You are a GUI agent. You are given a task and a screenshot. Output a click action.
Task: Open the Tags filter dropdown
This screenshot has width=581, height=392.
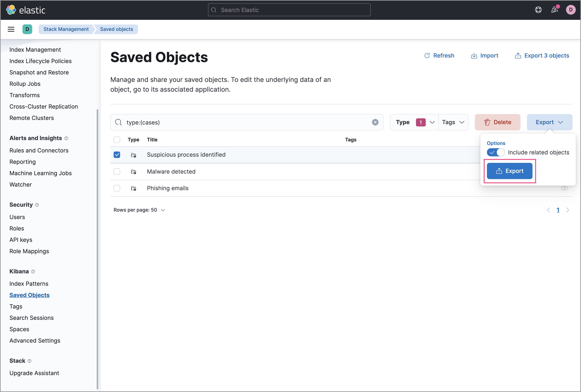click(x=453, y=122)
